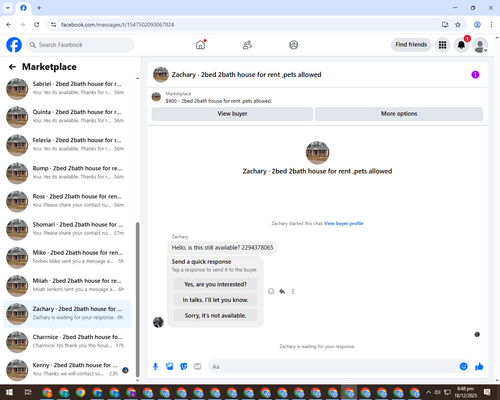Open Task View on taskbar
The height and width of the screenshot is (400, 500).
point(28,392)
